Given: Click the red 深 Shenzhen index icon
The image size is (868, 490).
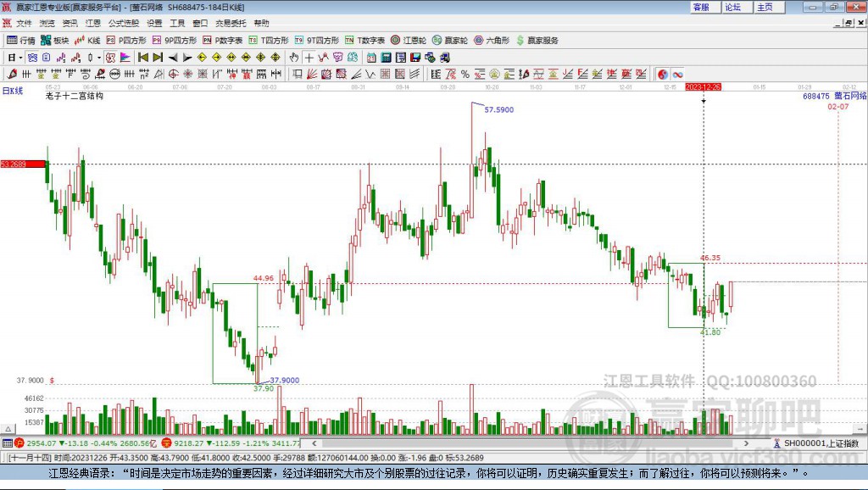Looking at the screenshot, I should [167, 443].
